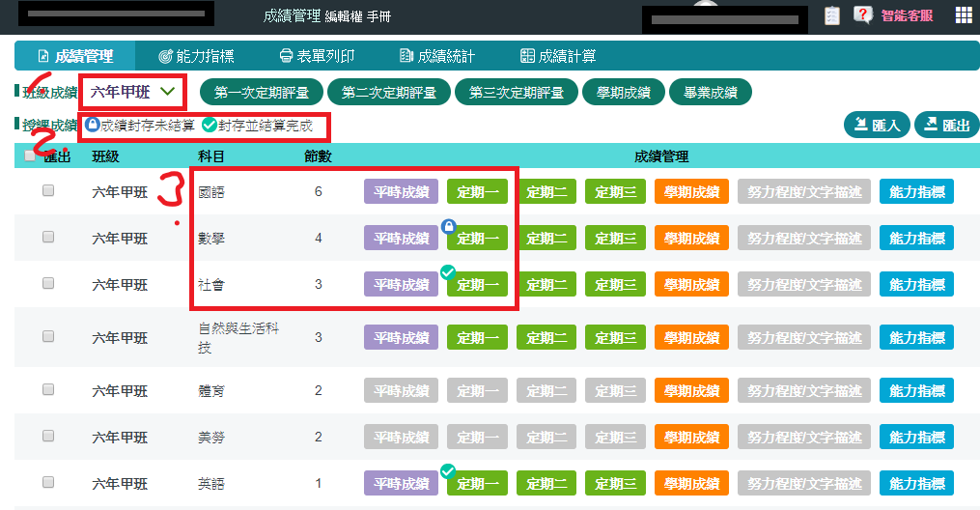Click the 畢業成績 button
The width and height of the screenshot is (980, 510).
coord(710,93)
